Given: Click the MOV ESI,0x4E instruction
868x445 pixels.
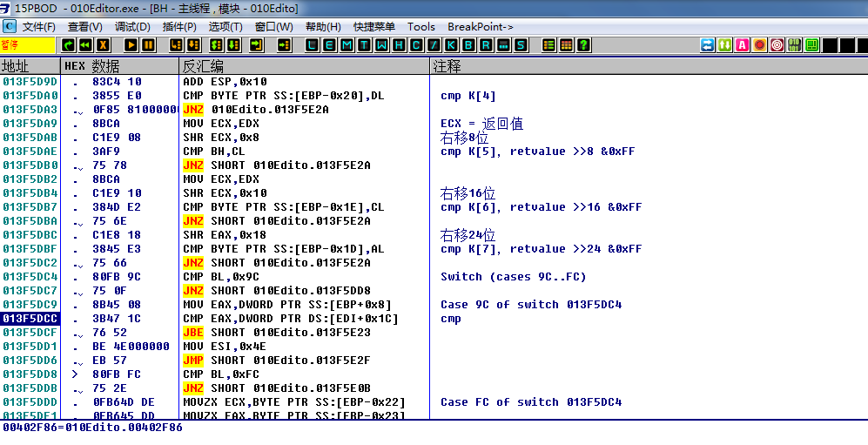Looking at the screenshot, I should (x=225, y=347).
